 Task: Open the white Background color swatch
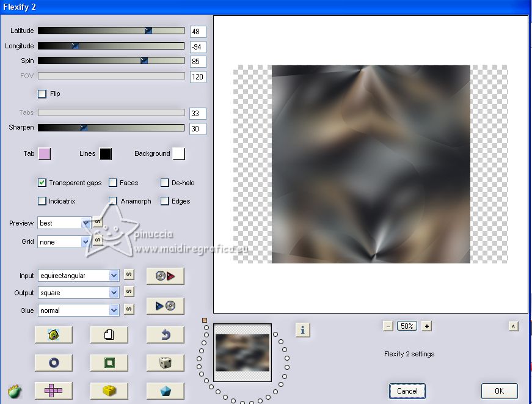pyautogui.click(x=179, y=154)
